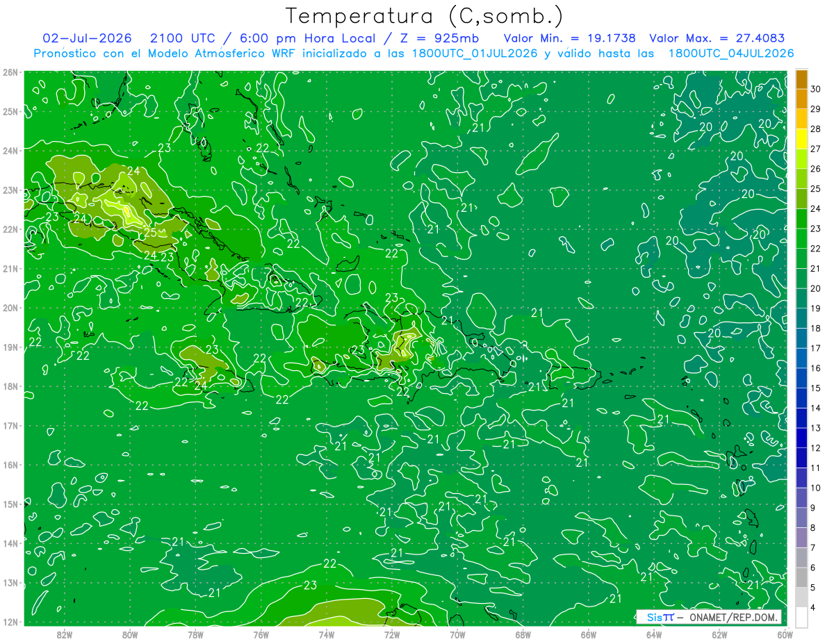The width and height of the screenshot is (834, 644).
Task: Click the 78W longitude axis label
Action: [195, 634]
